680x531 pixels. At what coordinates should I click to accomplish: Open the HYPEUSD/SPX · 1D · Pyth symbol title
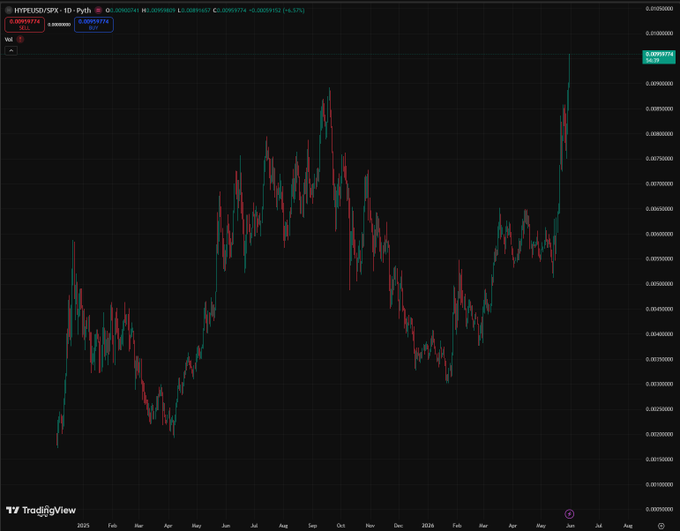pos(52,10)
